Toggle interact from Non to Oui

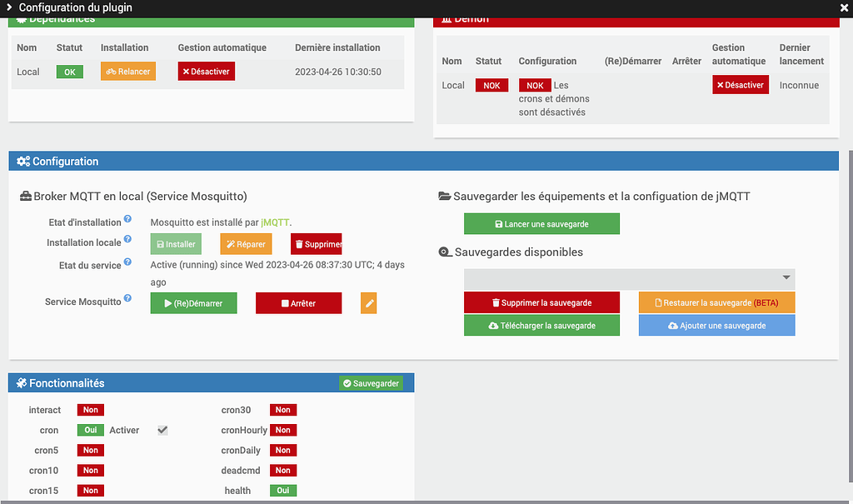tap(90, 410)
